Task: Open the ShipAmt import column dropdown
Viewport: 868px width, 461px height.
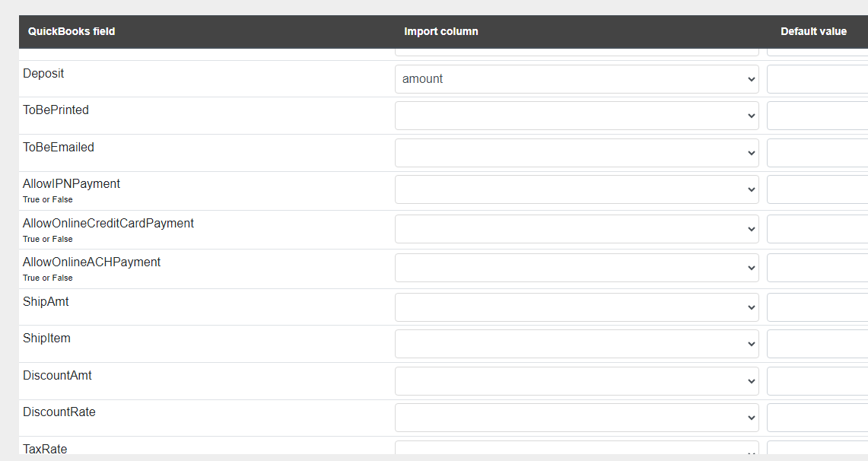Action: (577, 307)
